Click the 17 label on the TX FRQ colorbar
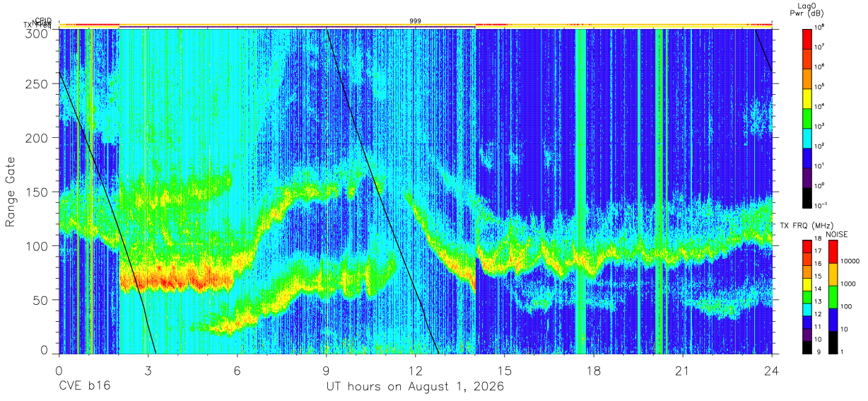This screenshot has height=401, width=868. (817, 251)
